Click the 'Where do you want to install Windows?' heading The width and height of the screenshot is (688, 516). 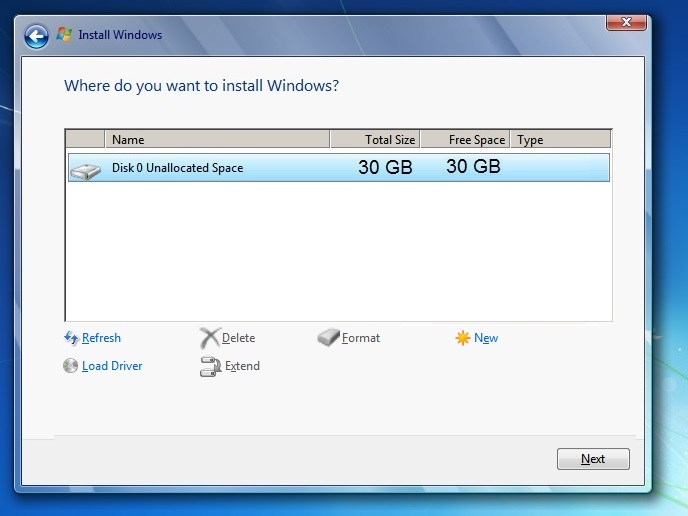point(201,86)
